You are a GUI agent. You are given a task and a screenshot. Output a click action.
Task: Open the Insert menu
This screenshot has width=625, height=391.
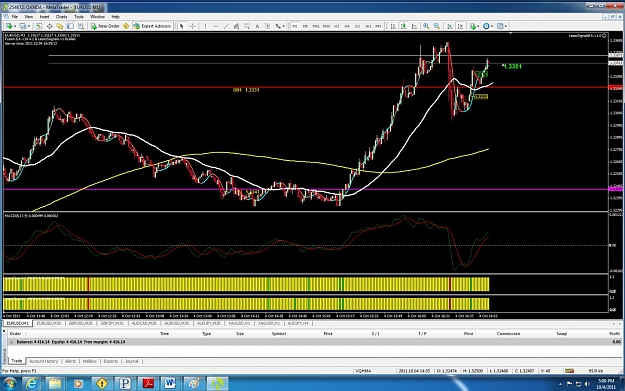(x=44, y=17)
